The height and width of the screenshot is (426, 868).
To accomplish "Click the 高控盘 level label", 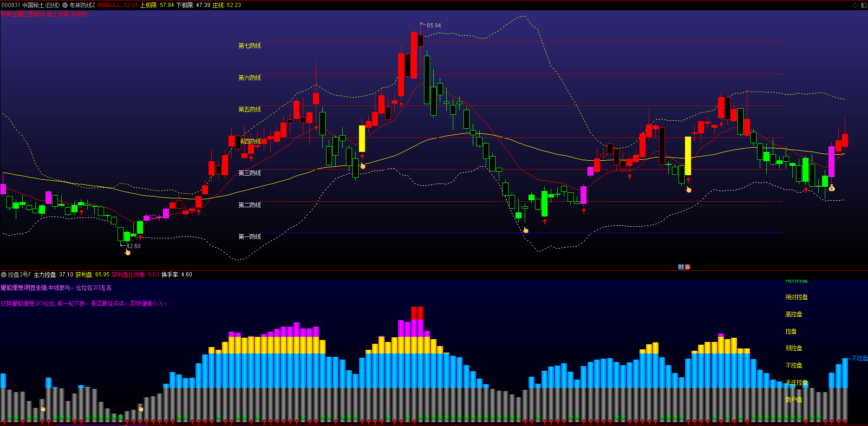I will 794,314.
